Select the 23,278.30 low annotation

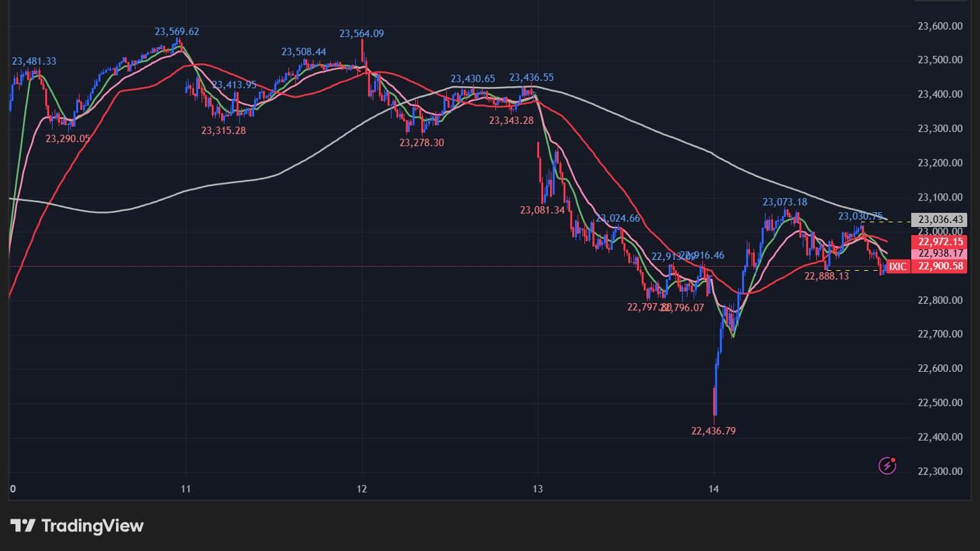click(421, 143)
